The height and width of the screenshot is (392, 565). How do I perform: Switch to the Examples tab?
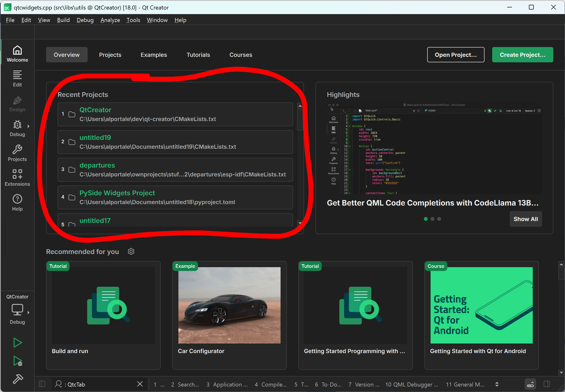point(154,55)
